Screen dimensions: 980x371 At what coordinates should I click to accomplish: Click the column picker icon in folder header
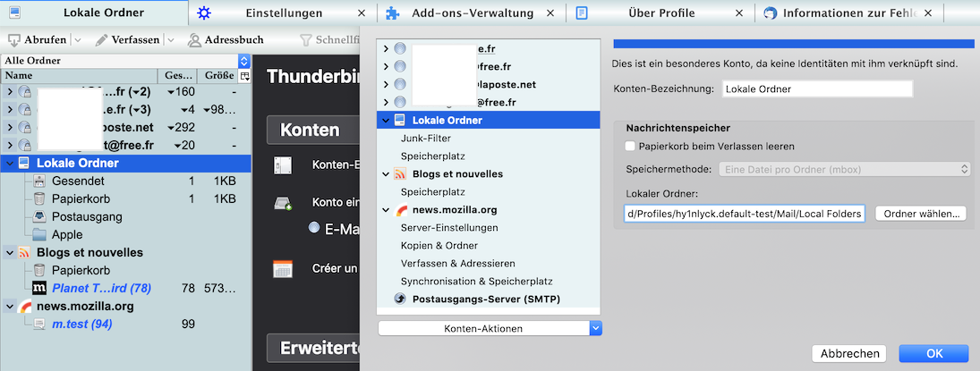pos(243,76)
